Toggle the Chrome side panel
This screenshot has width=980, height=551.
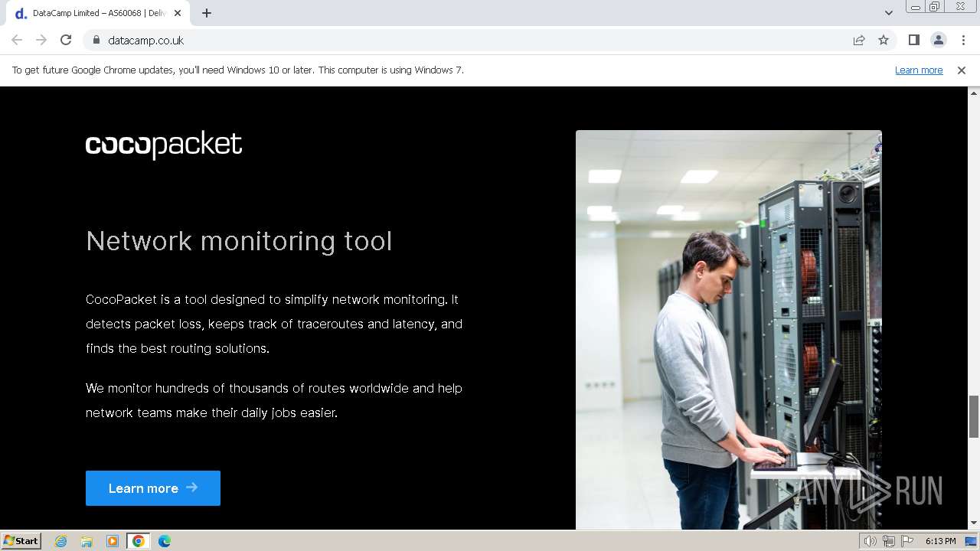tap(913, 40)
